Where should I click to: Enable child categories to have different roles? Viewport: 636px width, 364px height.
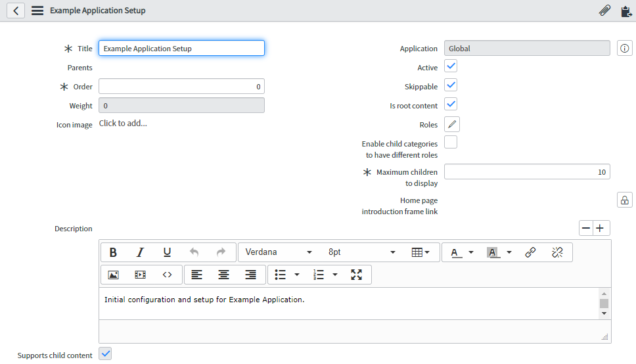451,142
